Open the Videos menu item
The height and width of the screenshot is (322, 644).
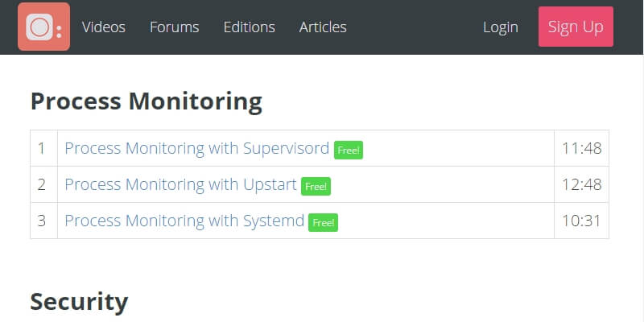tap(104, 27)
